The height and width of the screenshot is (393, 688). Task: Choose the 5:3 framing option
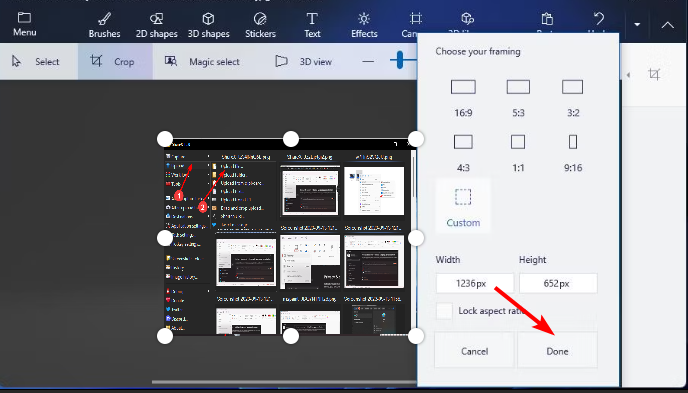pos(518,98)
